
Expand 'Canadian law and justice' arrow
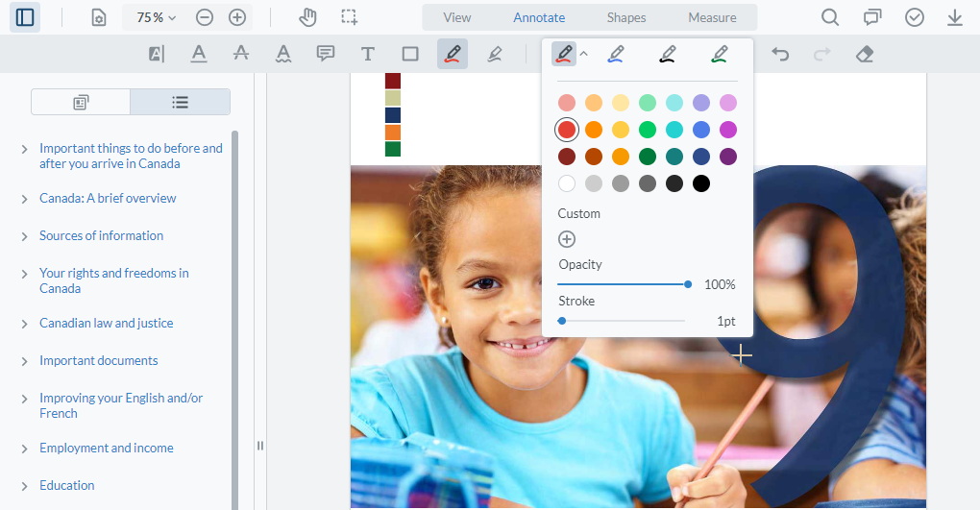pyautogui.click(x=24, y=324)
